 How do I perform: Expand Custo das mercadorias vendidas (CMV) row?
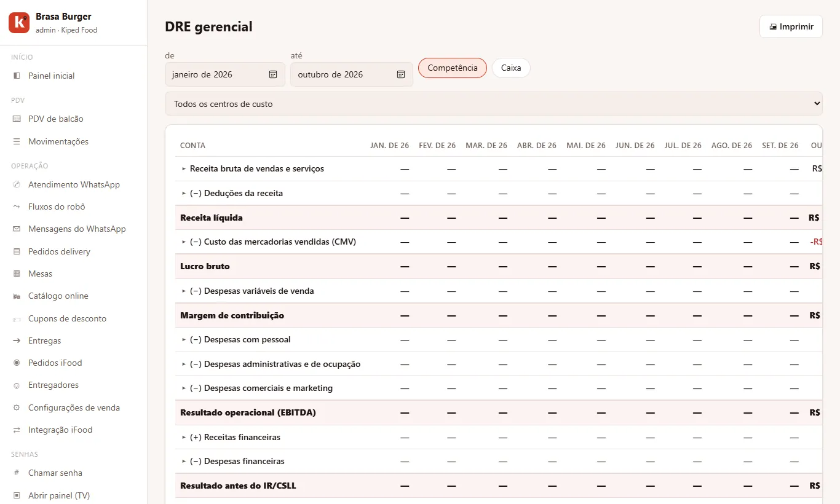coord(184,242)
